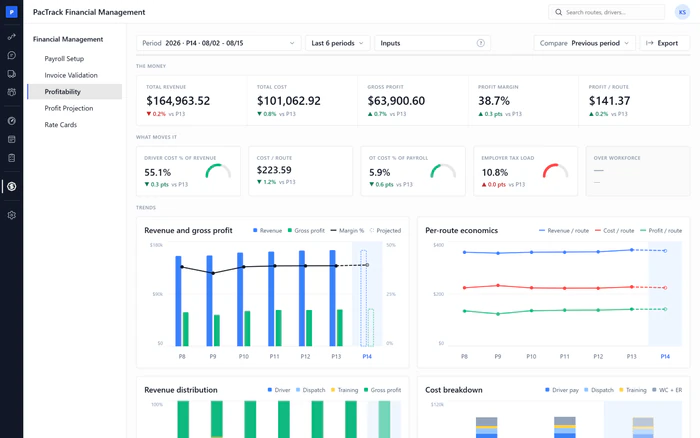Click the Gross Profit card
This screenshot has width=700, height=438.
point(413,100)
